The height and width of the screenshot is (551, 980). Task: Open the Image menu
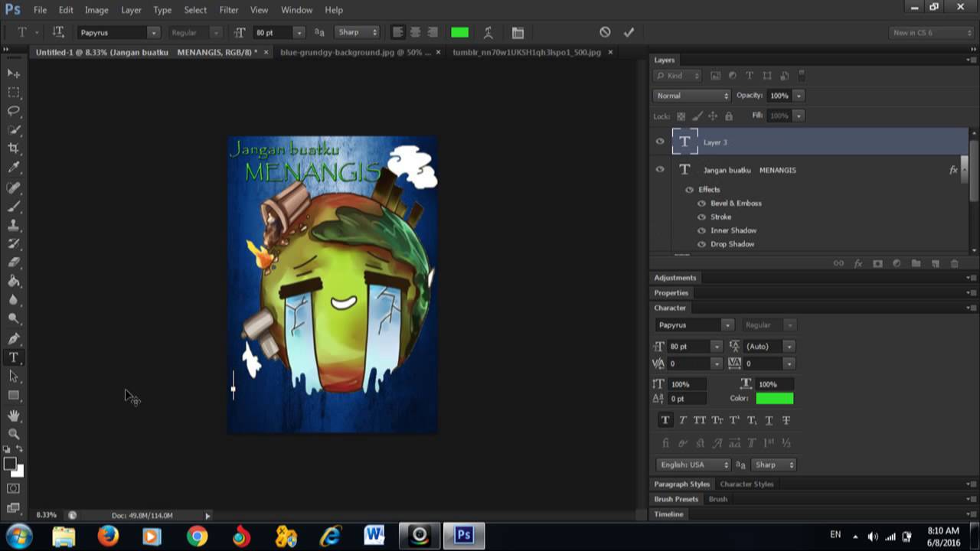pyautogui.click(x=96, y=10)
